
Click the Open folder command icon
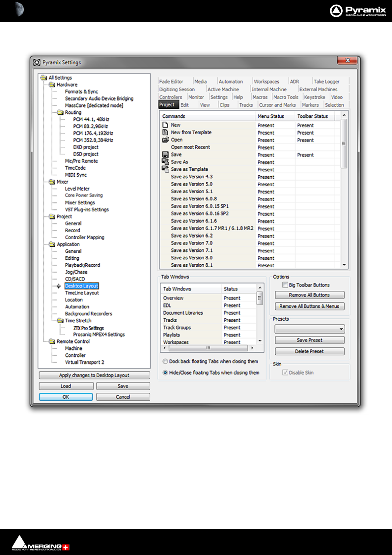tap(165, 140)
